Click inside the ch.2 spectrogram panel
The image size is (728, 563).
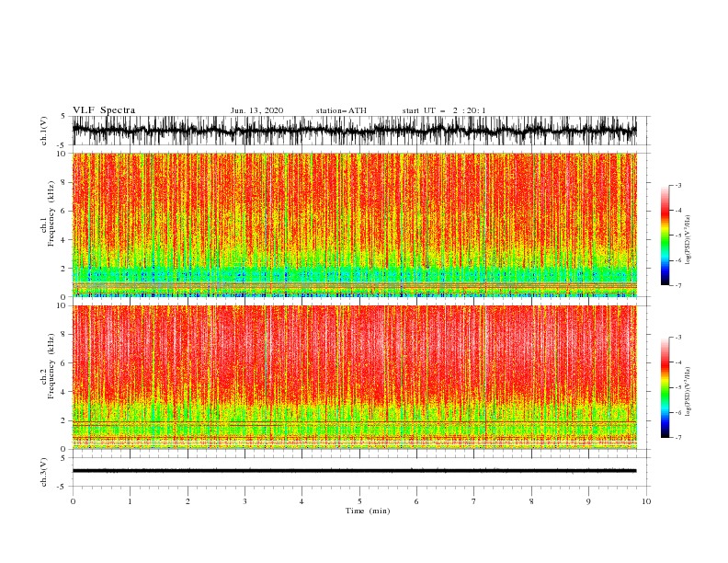(x=354, y=377)
